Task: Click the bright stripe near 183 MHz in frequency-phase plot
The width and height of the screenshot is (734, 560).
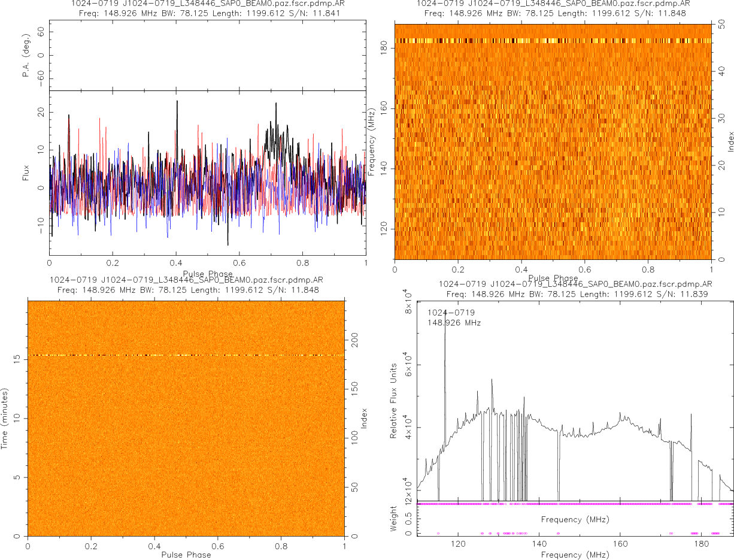Action: (x=553, y=41)
